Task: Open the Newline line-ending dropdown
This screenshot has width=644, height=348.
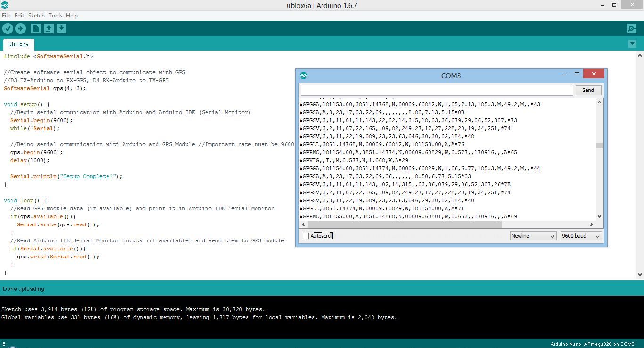Action: [533, 236]
